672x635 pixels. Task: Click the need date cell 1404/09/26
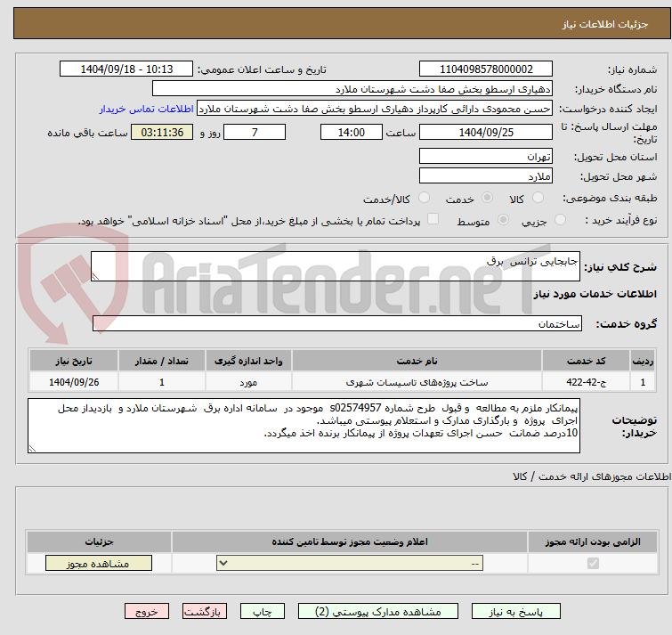74,381
